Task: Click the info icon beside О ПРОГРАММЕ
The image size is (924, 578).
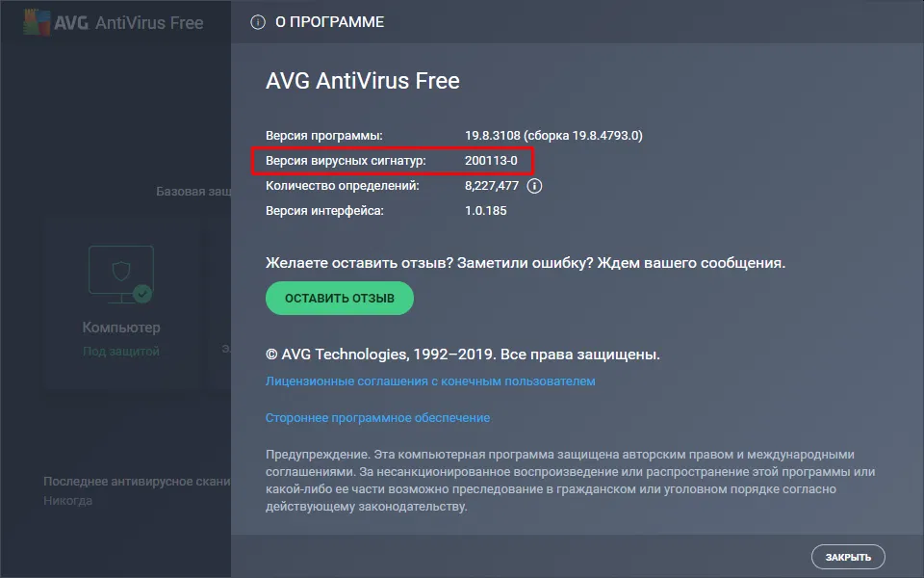Action: [257, 22]
